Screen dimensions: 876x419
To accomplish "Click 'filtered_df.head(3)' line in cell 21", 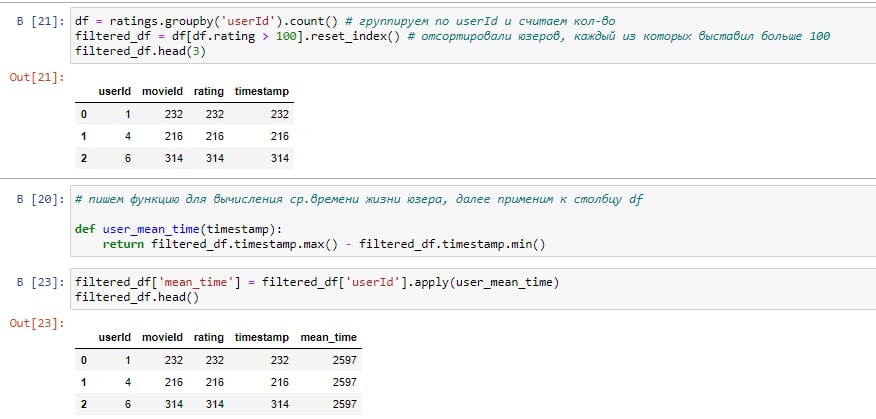I will click(x=142, y=50).
